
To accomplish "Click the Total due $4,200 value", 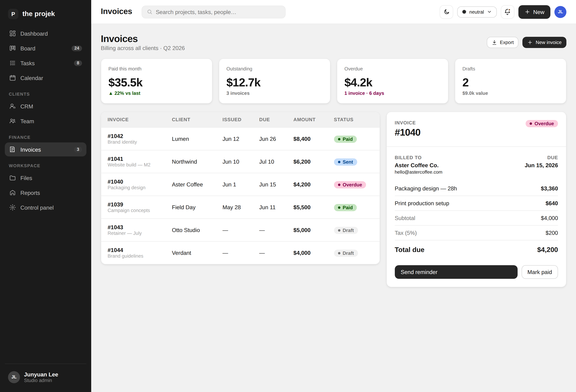I will coord(547,250).
